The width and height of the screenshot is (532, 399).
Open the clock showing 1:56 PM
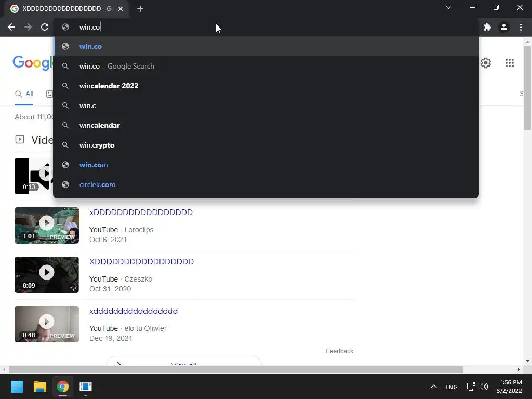coord(509,387)
